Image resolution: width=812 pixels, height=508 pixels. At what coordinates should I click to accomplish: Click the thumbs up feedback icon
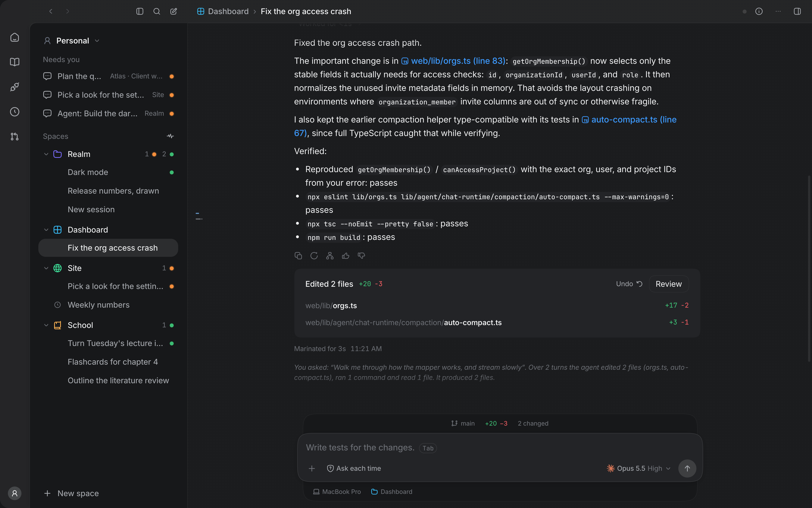pyautogui.click(x=346, y=256)
